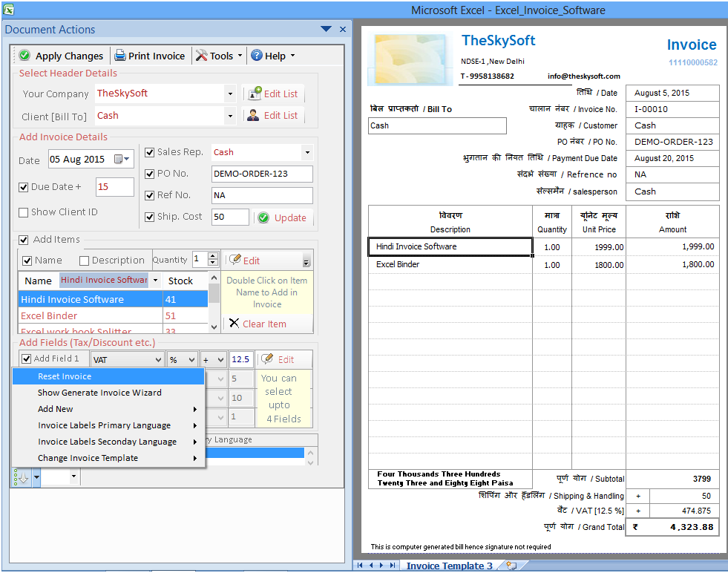Click the green Update checkmark icon

pyautogui.click(x=263, y=217)
